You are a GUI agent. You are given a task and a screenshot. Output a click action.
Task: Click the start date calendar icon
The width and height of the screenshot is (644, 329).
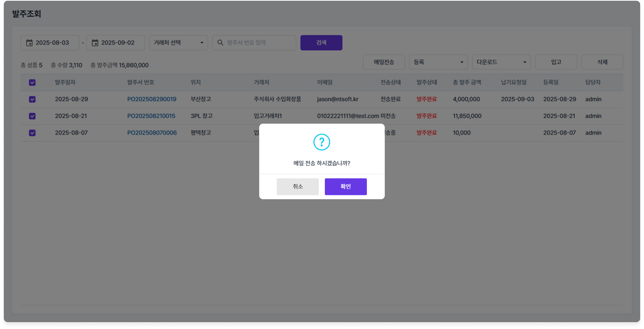coord(29,43)
